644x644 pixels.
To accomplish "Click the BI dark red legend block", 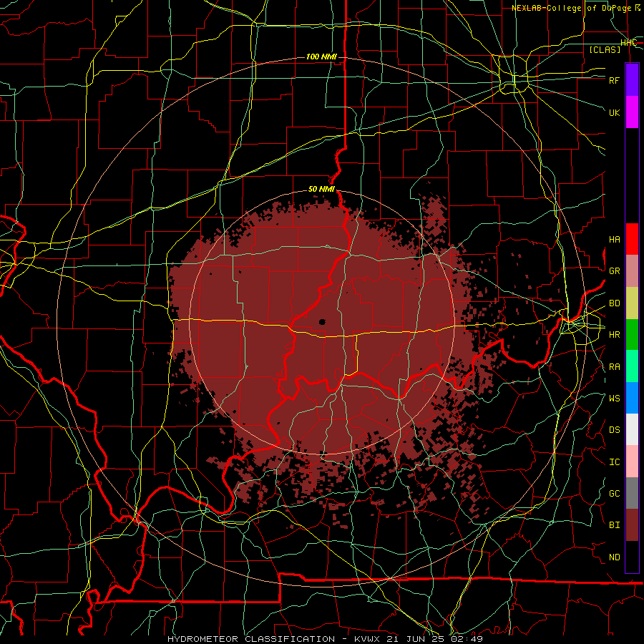I will (632, 525).
